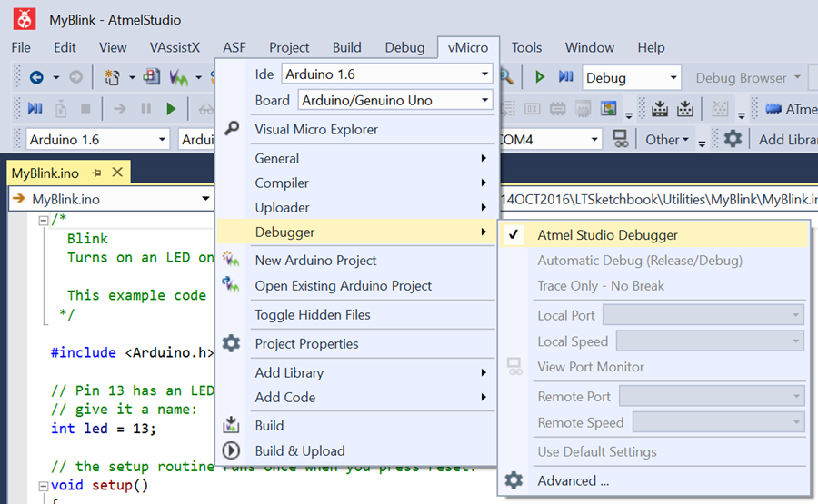Click the break-all pause icon
Image resolution: width=818 pixels, height=504 pixels.
point(146,108)
